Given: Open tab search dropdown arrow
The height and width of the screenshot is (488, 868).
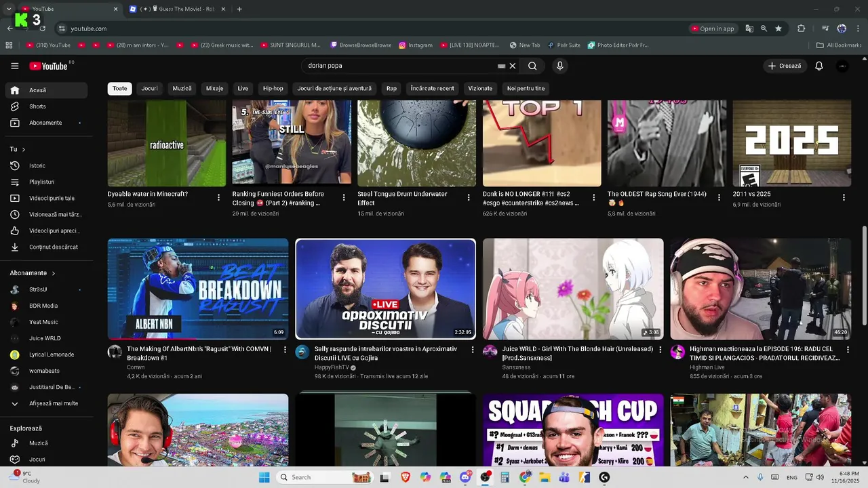Looking at the screenshot, I should coord(9,9).
